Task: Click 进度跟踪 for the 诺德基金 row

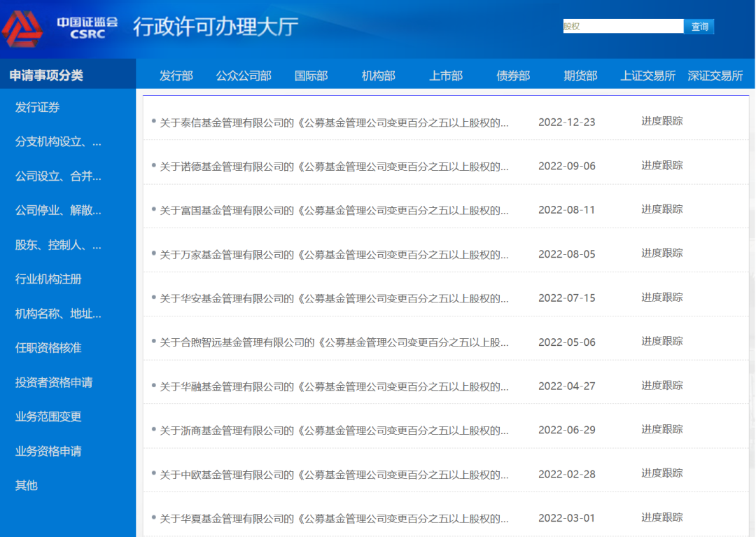Action: [x=662, y=165]
